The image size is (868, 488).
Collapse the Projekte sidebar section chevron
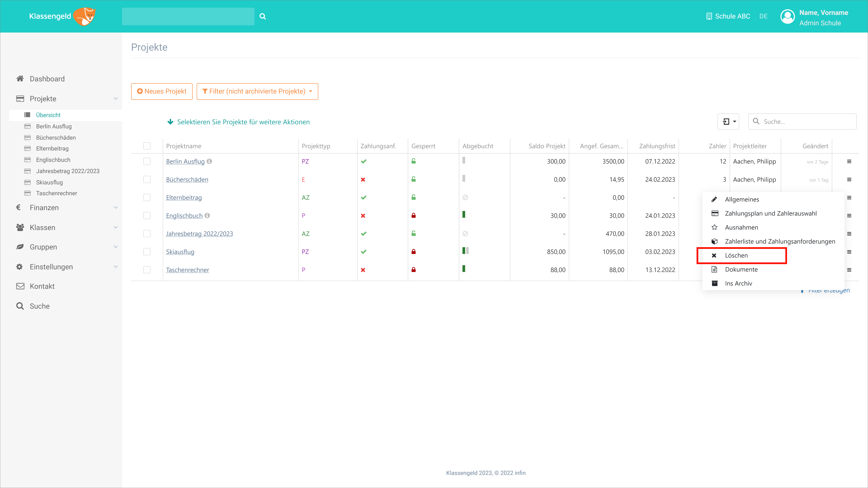click(x=115, y=99)
